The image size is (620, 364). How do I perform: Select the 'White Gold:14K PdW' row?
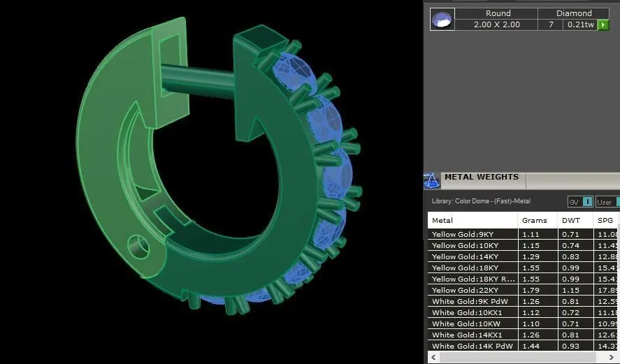point(522,346)
